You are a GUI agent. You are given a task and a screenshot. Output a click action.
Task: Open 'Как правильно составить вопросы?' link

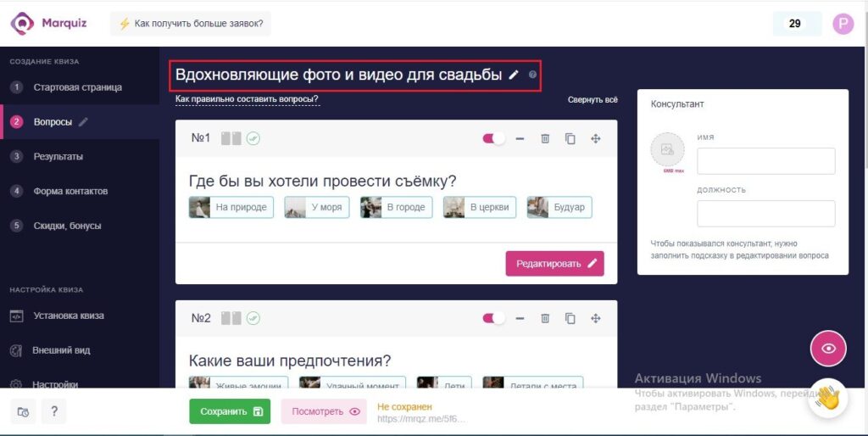coord(247,100)
